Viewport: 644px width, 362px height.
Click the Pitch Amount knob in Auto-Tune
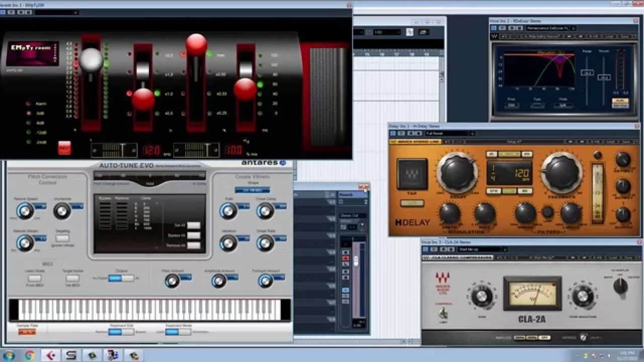[x=172, y=281]
